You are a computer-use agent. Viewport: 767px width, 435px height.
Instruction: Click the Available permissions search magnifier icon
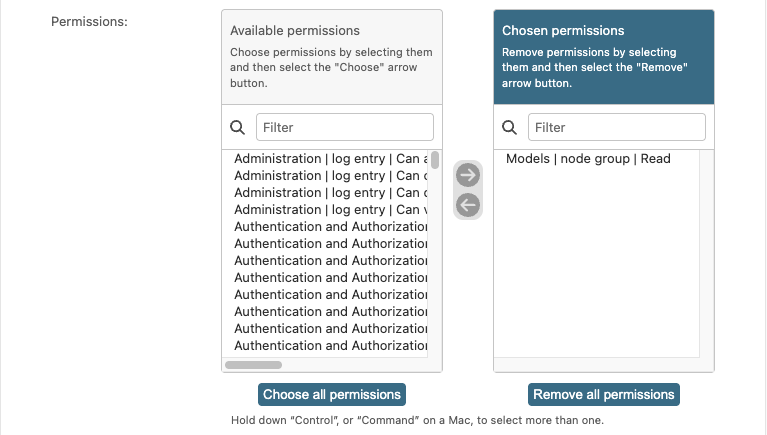(238, 128)
